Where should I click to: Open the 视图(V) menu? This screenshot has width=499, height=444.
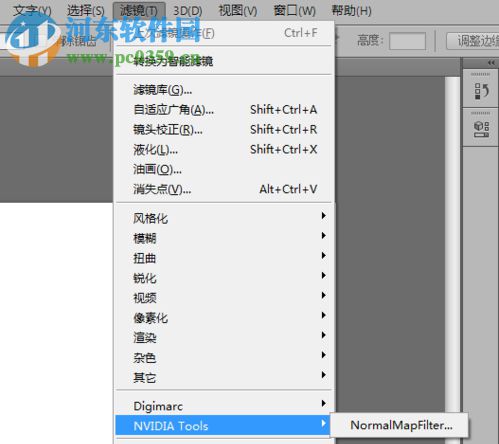(238, 11)
